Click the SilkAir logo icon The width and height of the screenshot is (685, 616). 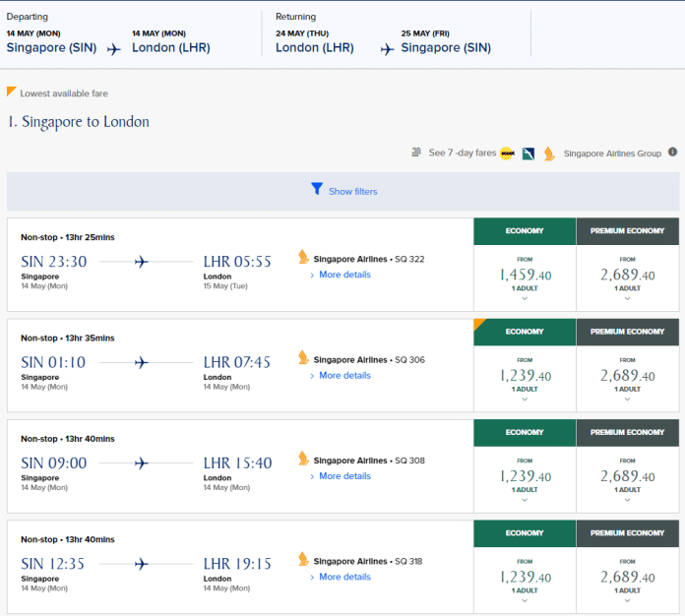[529, 154]
